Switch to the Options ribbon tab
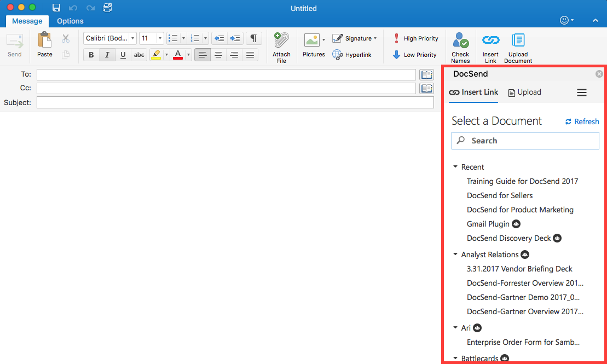 click(70, 21)
